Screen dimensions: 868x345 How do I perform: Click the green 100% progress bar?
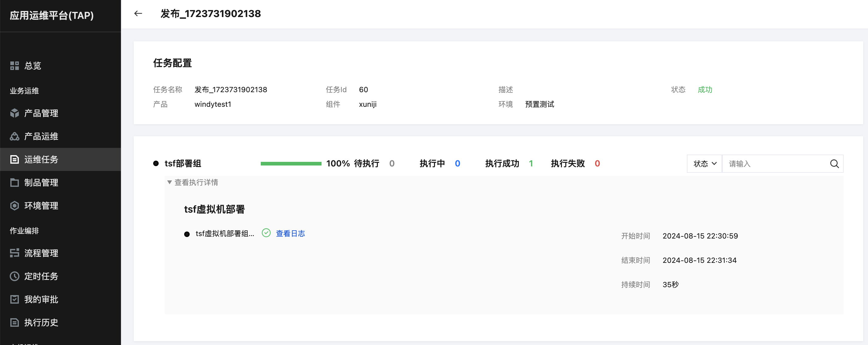291,164
